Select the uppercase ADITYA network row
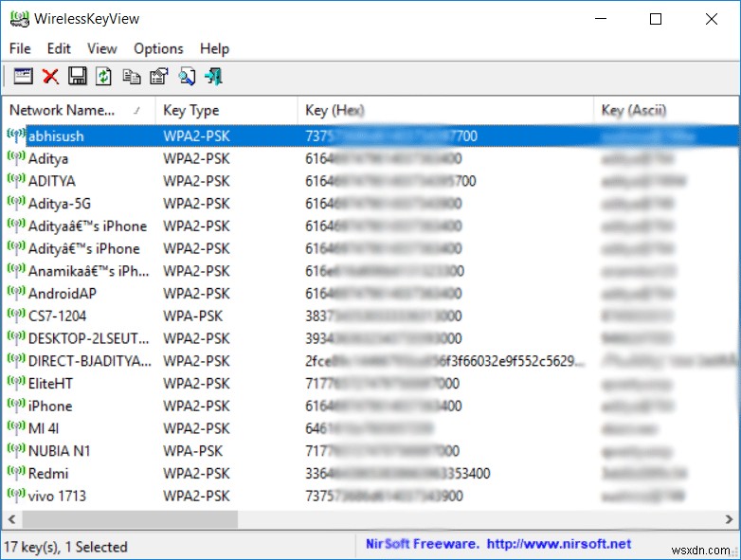The image size is (741, 560). pyautogui.click(x=370, y=181)
